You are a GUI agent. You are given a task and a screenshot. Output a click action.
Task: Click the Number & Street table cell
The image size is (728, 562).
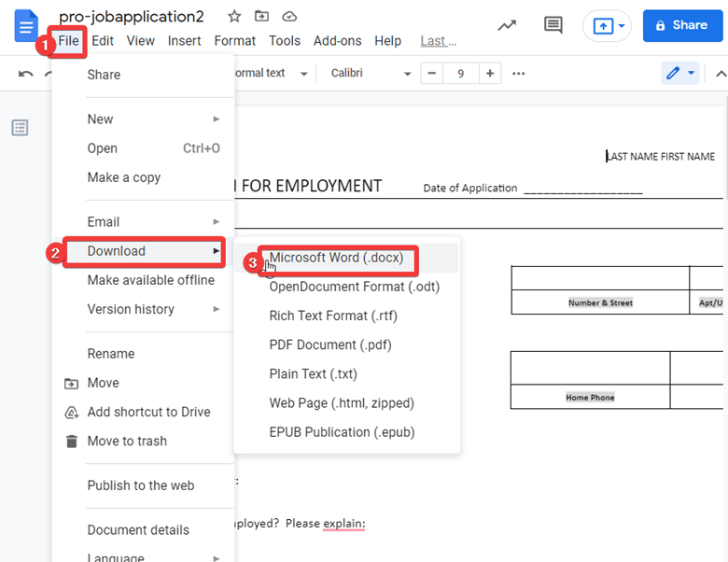[x=600, y=302]
